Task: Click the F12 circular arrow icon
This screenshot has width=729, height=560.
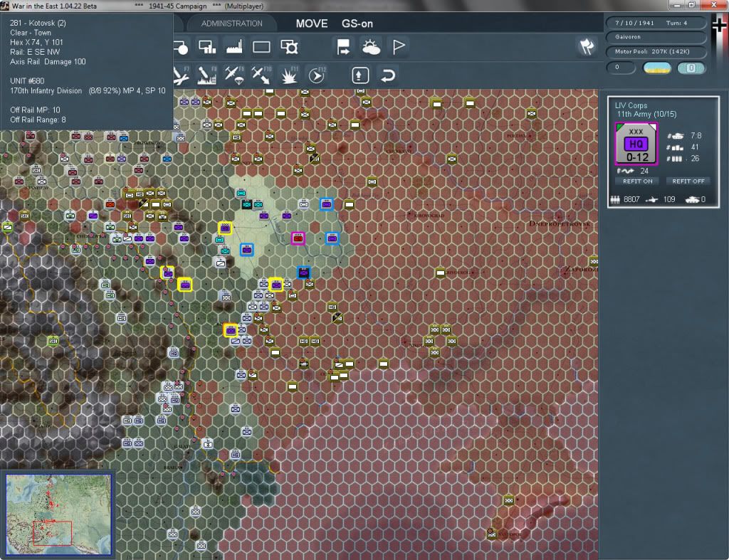Action: 317,75
